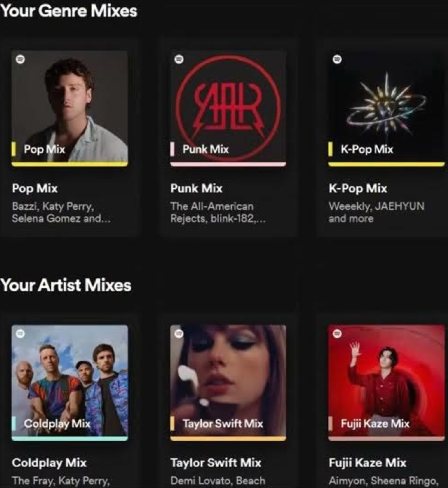Select the Pop Mix title link
Image resolution: width=448 pixels, height=488 pixels.
35,188
